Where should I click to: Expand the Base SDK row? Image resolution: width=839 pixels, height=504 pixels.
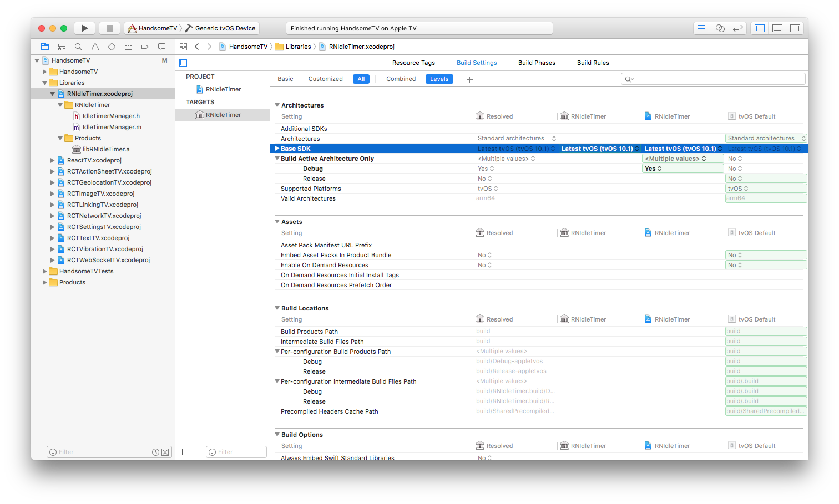coord(277,149)
